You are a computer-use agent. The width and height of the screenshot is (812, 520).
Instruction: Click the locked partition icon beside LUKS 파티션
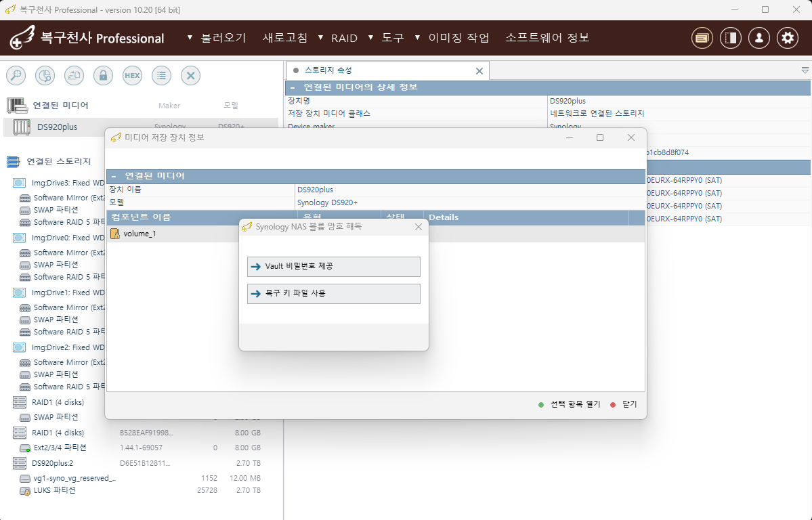(24, 491)
